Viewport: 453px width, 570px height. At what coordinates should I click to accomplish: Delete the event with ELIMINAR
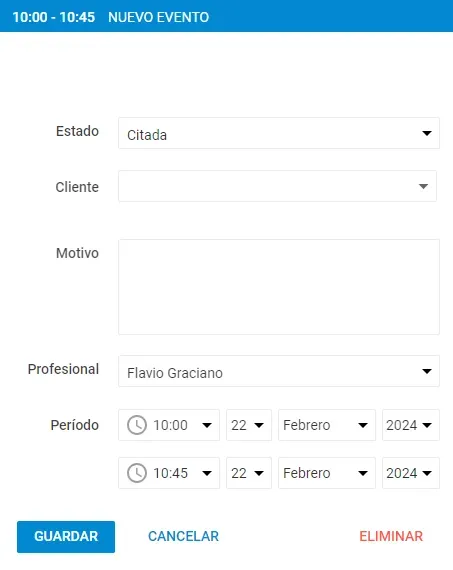point(391,536)
